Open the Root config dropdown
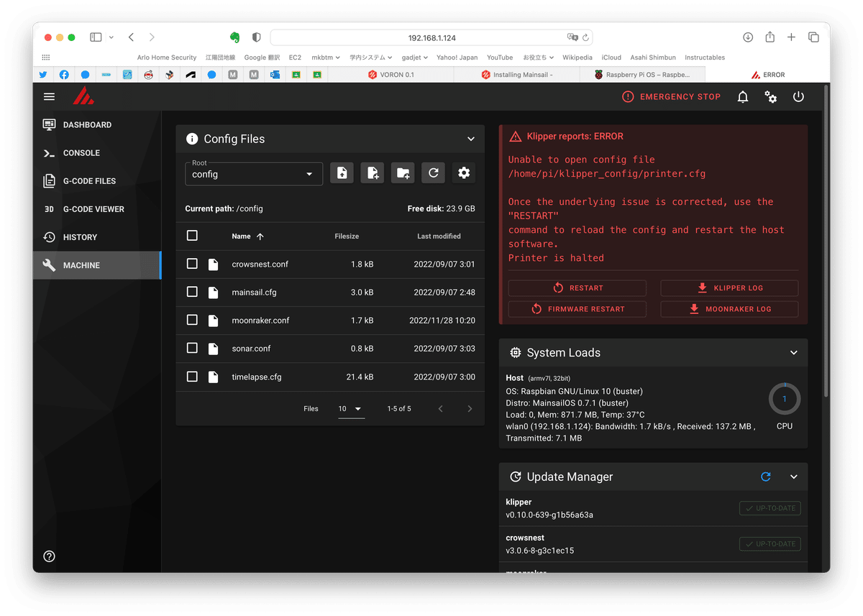The image size is (863, 616). coord(254,173)
